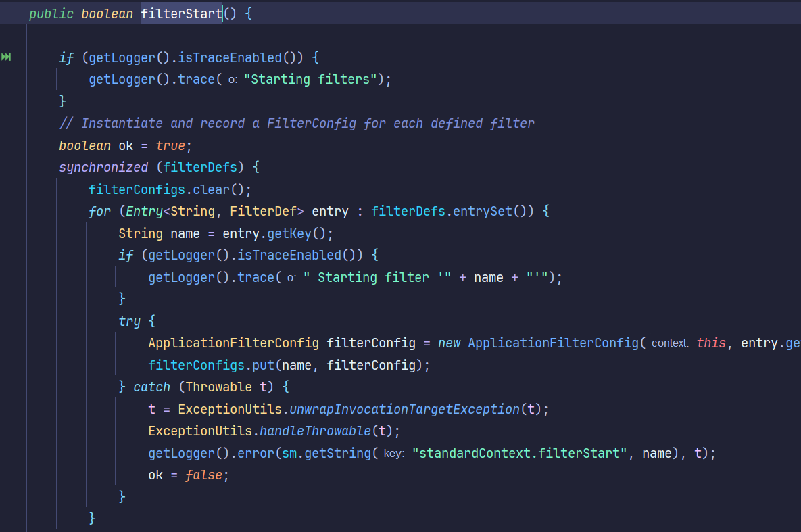The image size is (801, 532).
Task: Click the new keyword before ApplicationFilterConfig
Action: coord(449,343)
